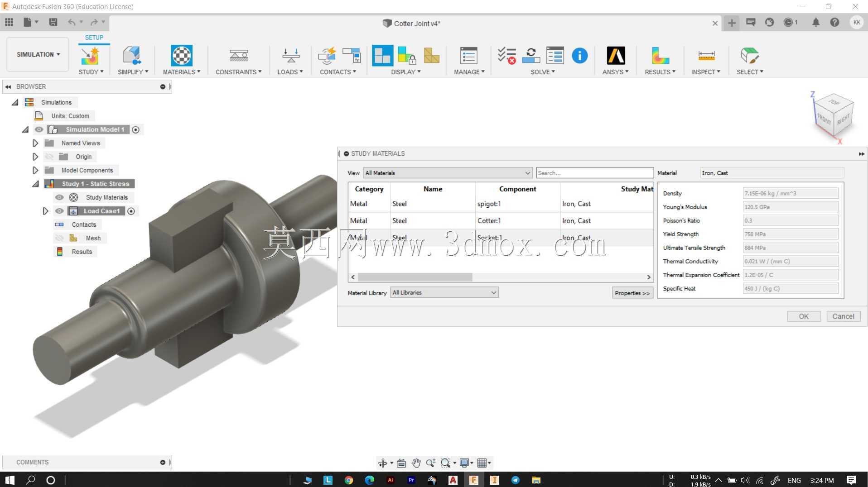The image size is (868, 487).
Task: Select the Loads tool icon
Action: pos(290,56)
